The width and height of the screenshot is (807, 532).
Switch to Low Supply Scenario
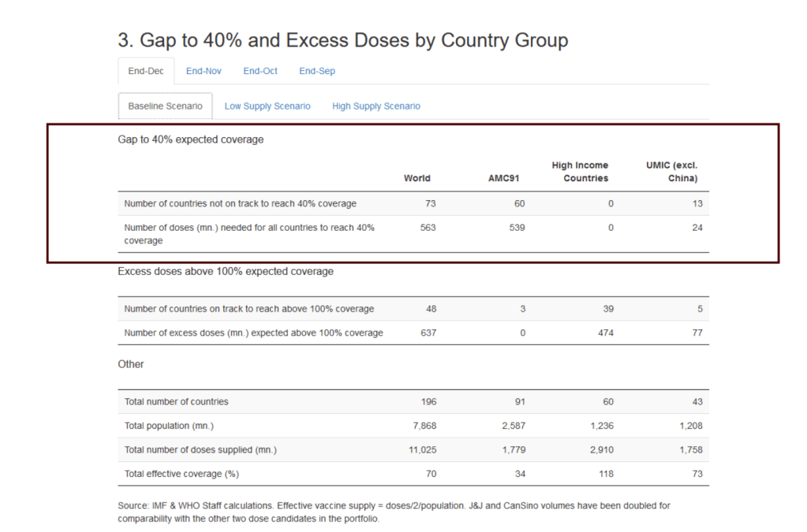tap(267, 106)
